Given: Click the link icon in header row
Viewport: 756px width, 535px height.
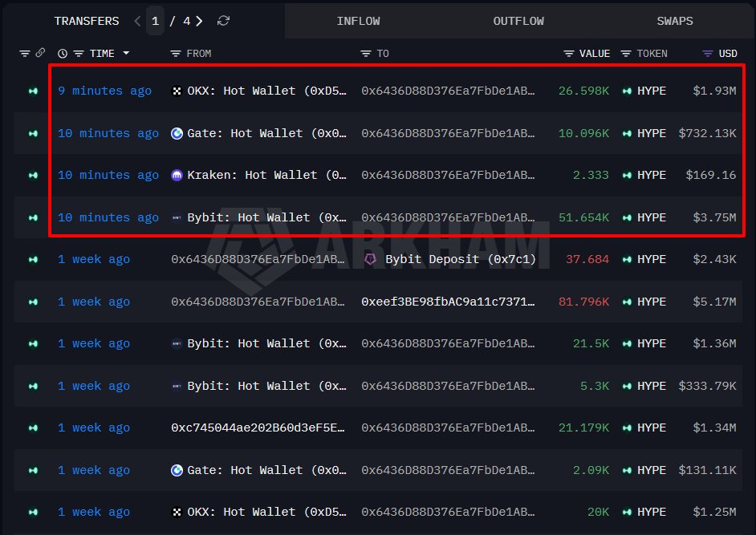Looking at the screenshot, I should [x=40, y=52].
